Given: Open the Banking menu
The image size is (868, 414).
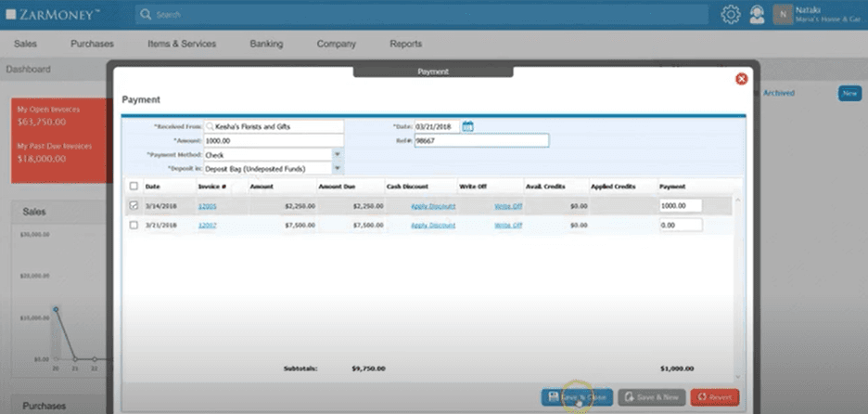Looking at the screenshot, I should (266, 44).
